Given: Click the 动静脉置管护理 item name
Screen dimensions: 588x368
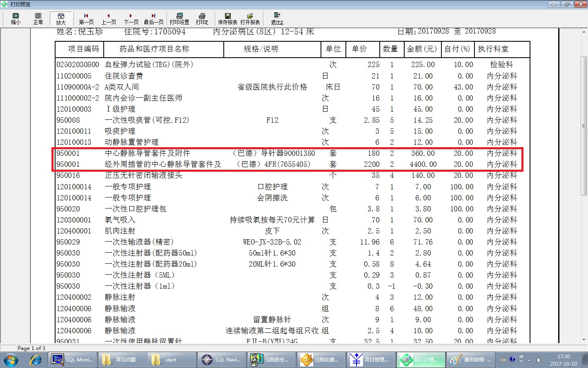Looking at the screenshot, I should pos(131,142).
